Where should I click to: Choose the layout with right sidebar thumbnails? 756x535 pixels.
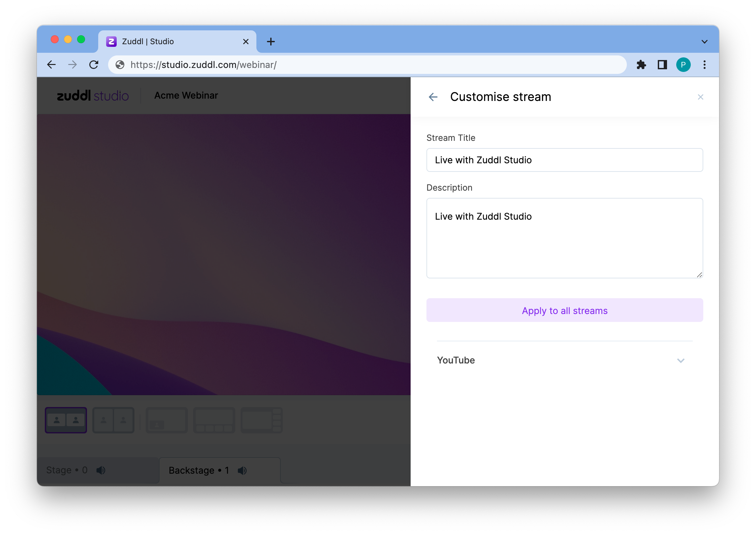point(261,420)
